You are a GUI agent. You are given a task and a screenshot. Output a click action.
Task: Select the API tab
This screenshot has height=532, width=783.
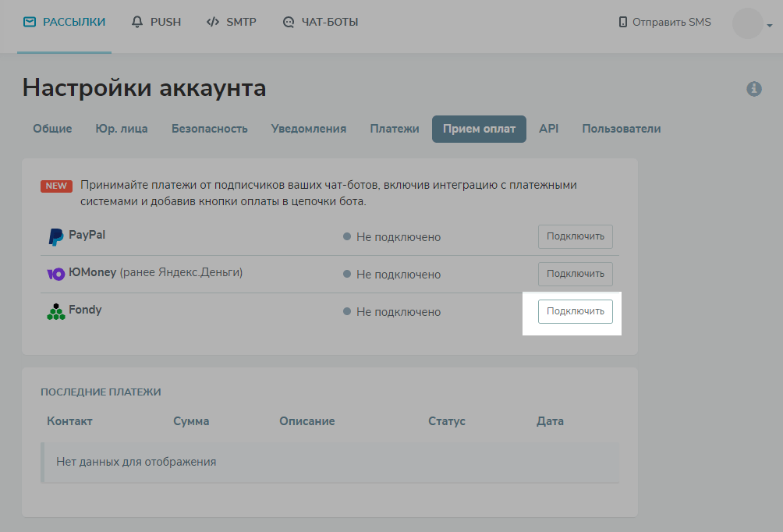(549, 129)
